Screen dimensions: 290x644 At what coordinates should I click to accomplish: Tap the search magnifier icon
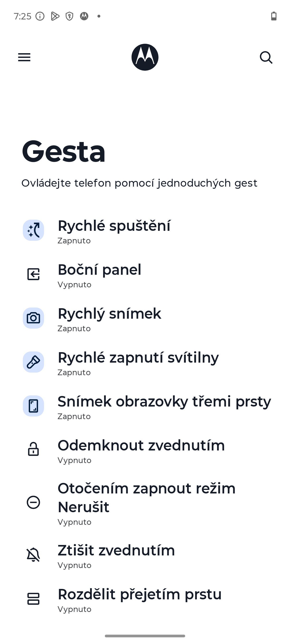click(x=266, y=57)
